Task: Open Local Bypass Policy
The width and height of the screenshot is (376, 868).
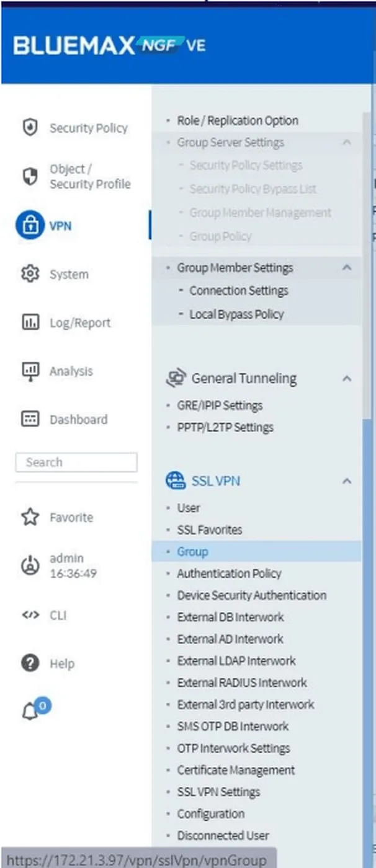Action: (x=236, y=314)
